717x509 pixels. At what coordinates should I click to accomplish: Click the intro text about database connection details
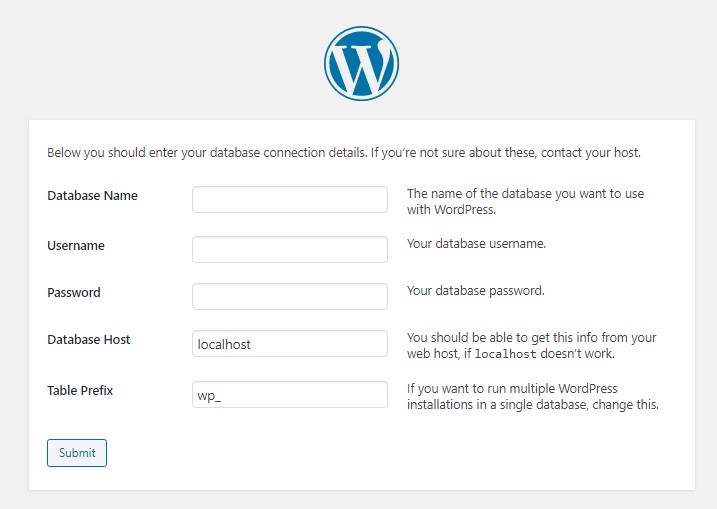tap(344, 153)
